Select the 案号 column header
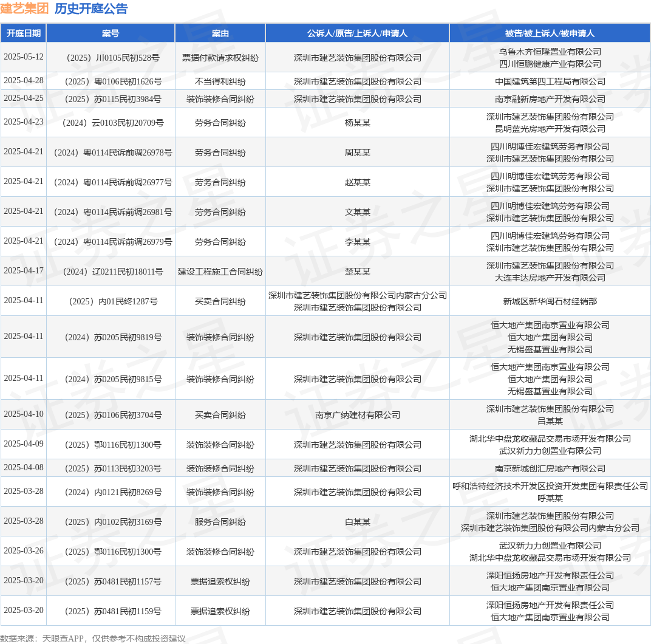Image resolution: width=651 pixels, height=644 pixels. point(111,33)
